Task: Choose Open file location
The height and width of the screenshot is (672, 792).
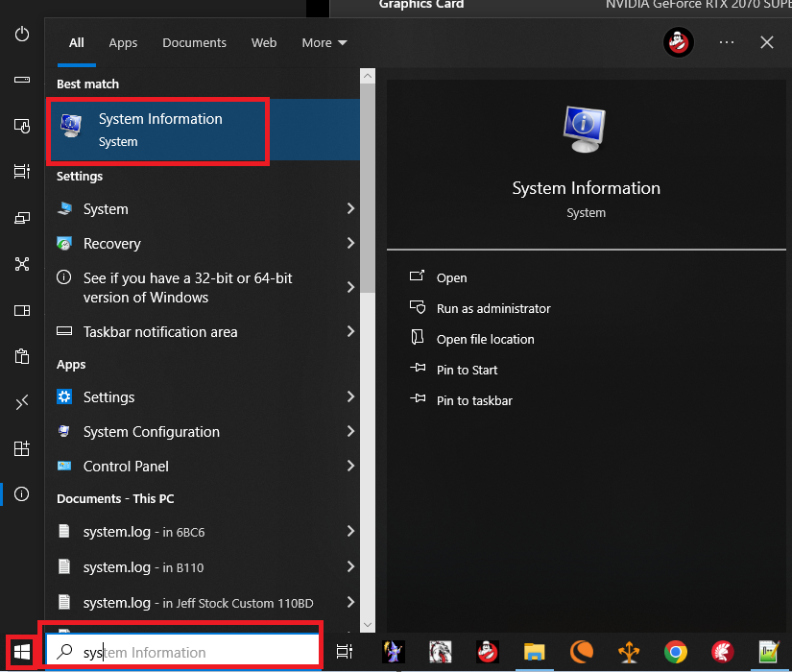Action: click(x=486, y=339)
